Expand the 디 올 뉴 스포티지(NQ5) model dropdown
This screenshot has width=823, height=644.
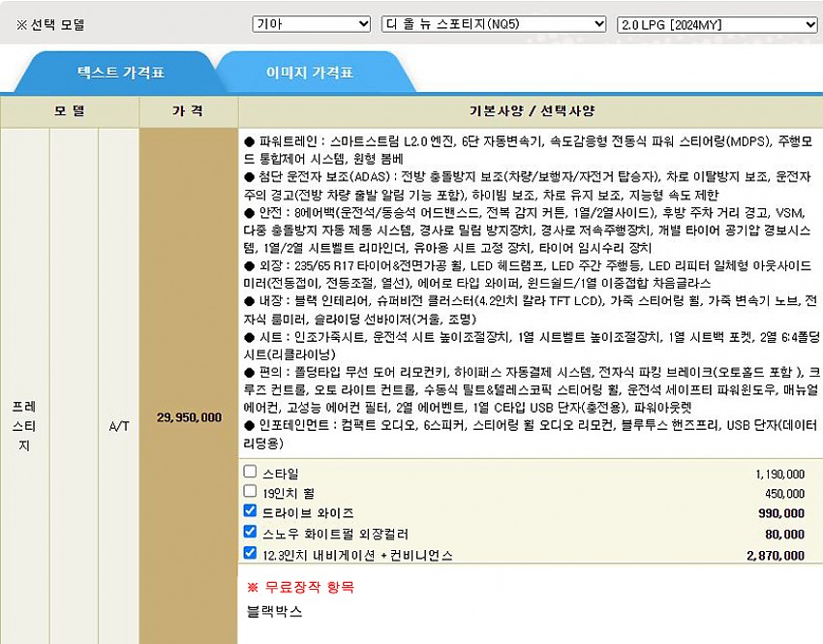tap(494, 24)
